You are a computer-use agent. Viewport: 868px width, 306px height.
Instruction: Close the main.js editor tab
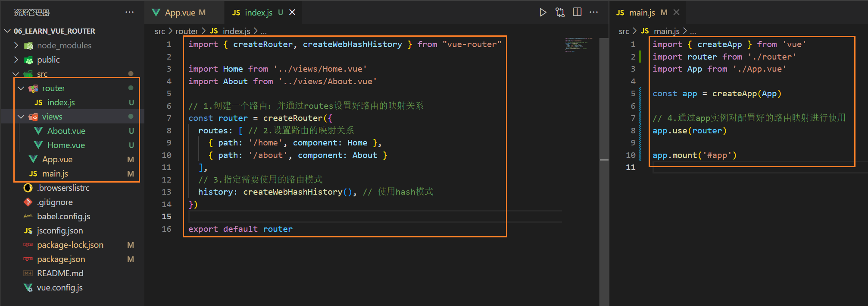coord(676,12)
